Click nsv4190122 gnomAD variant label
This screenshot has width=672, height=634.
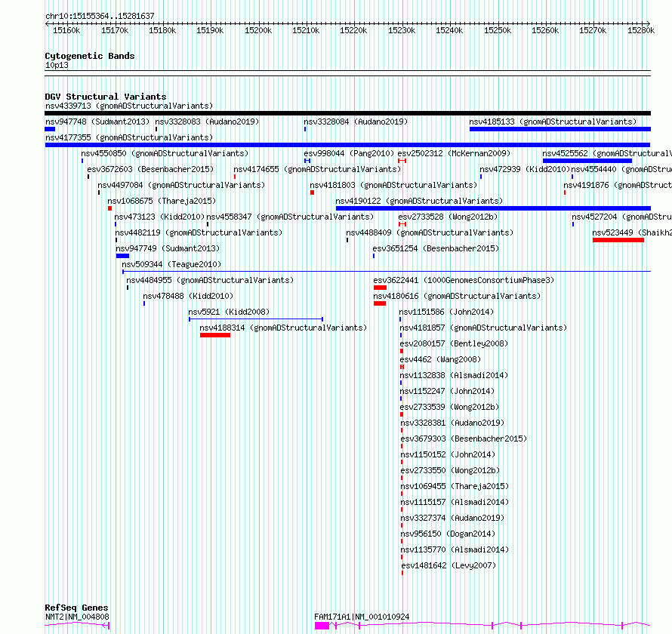coord(419,201)
